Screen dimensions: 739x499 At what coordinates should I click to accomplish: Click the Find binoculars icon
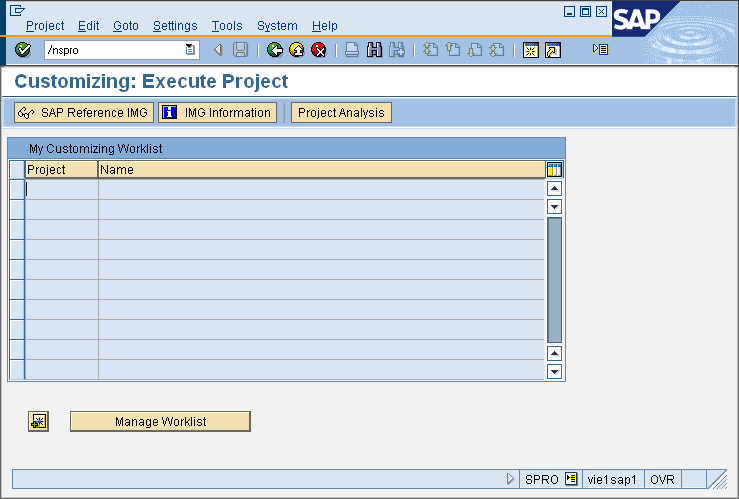pyautogui.click(x=375, y=50)
